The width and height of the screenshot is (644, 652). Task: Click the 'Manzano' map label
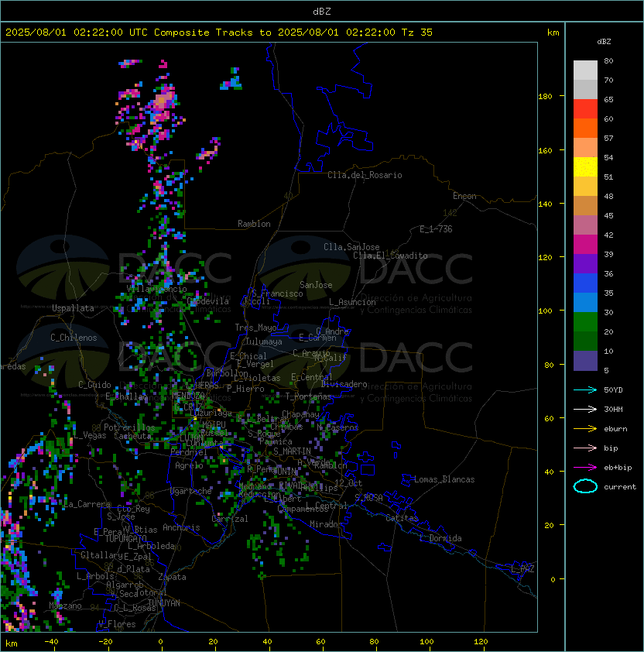pyautogui.click(x=65, y=606)
